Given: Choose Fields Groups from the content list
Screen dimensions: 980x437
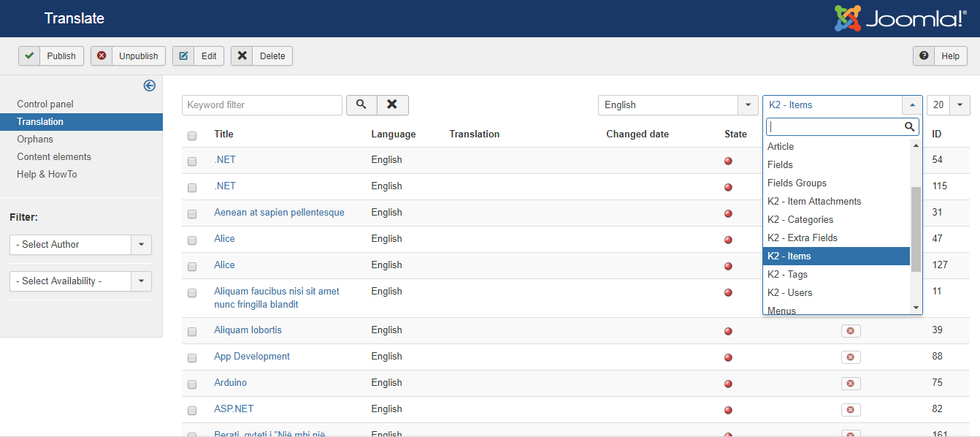Looking at the screenshot, I should click(837, 183).
